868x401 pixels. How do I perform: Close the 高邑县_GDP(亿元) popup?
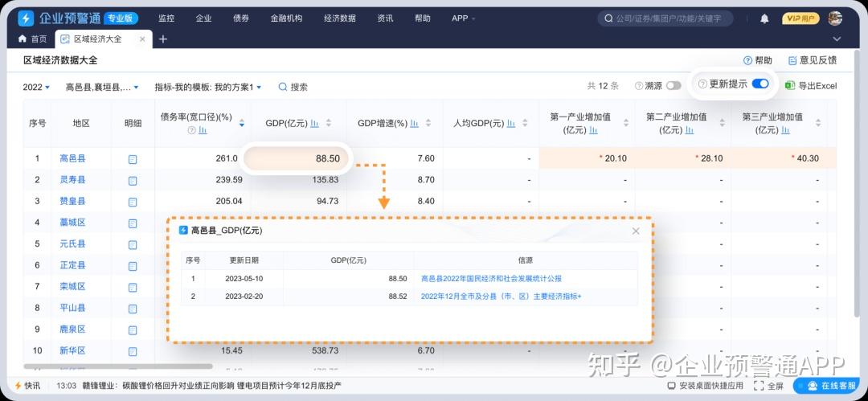(x=636, y=231)
